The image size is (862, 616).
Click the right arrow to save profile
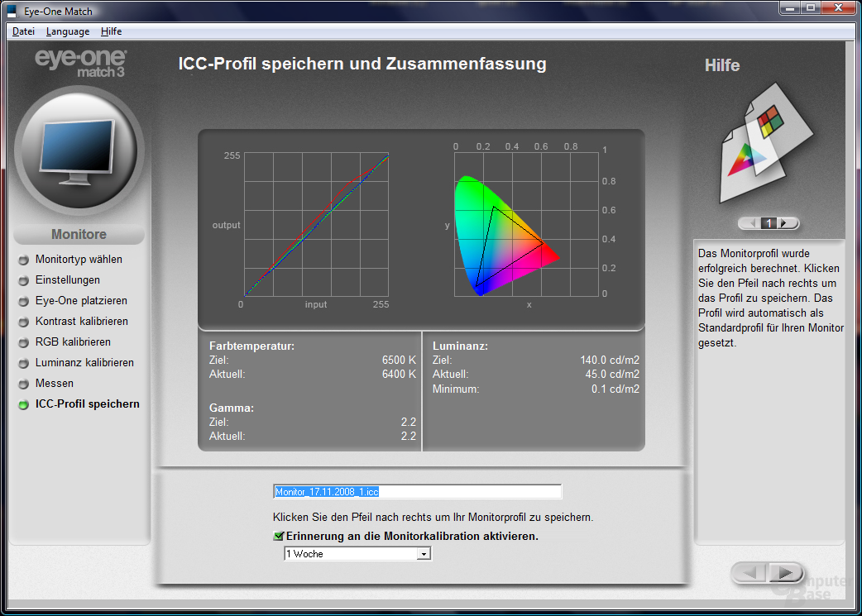coord(785,573)
